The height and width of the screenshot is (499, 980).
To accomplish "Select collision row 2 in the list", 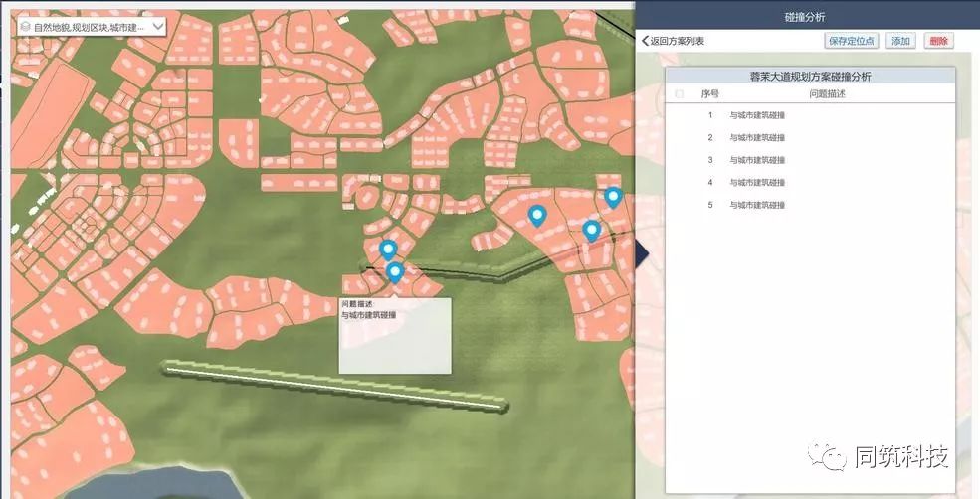I will click(x=756, y=137).
